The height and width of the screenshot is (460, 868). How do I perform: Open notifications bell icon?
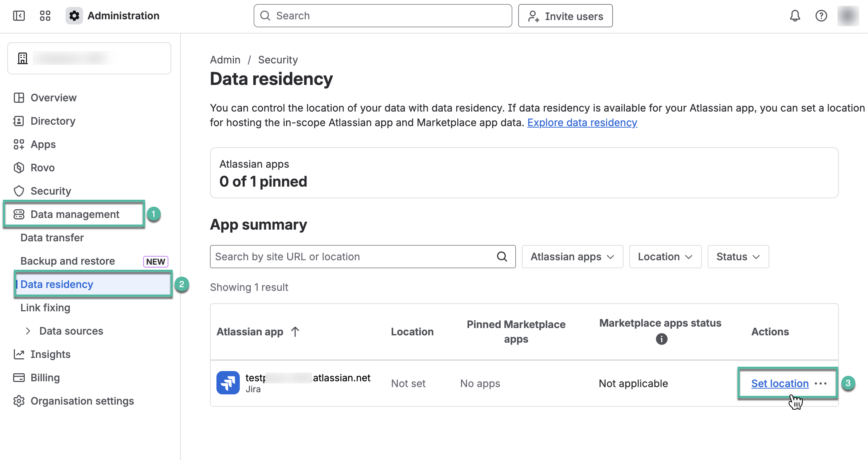click(x=795, y=16)
